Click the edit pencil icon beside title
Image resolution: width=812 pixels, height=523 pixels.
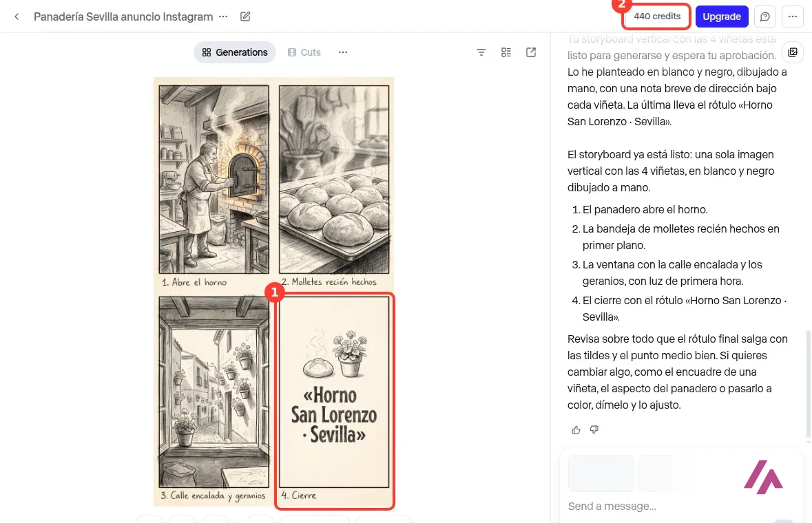coord(245,17)
